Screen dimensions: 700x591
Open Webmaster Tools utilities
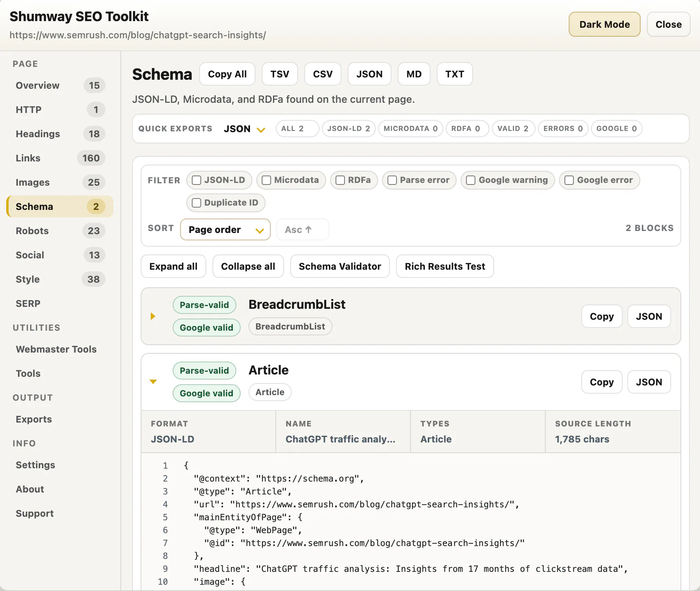coord(60,349)
